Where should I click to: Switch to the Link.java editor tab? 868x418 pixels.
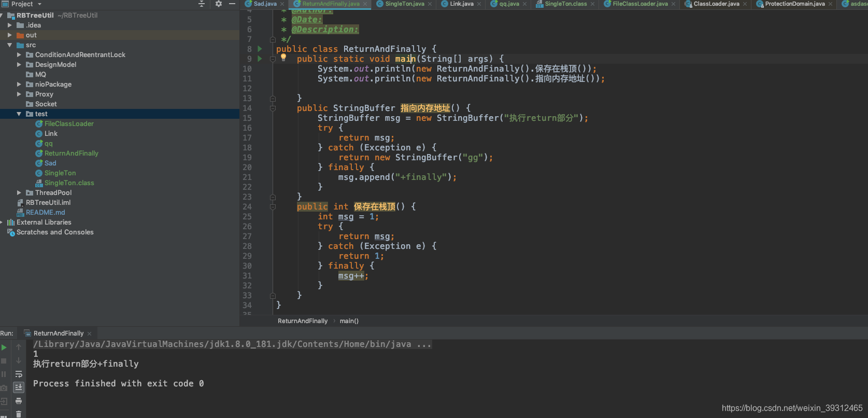pos(462,4)
